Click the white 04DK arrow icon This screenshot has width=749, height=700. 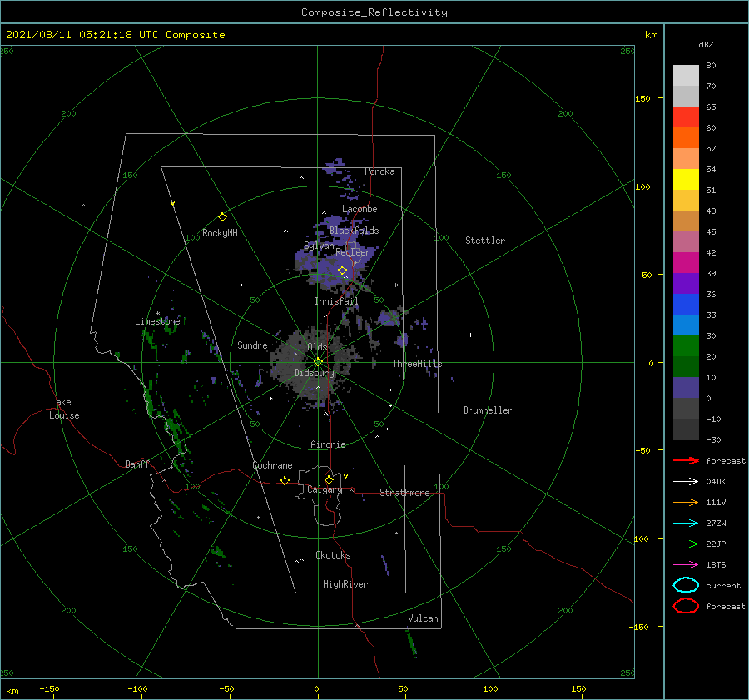click(686, 482)
